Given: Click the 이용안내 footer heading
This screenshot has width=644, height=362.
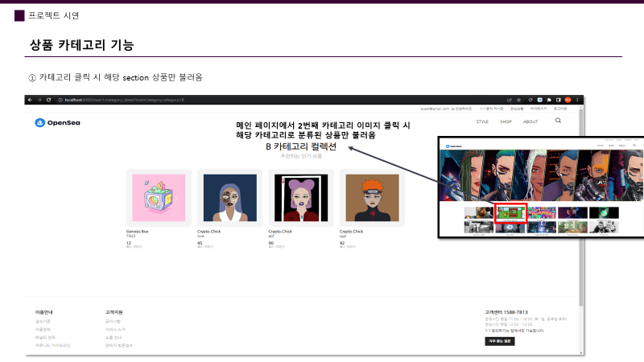Looking at the screenshot, I should click(44, 312).
